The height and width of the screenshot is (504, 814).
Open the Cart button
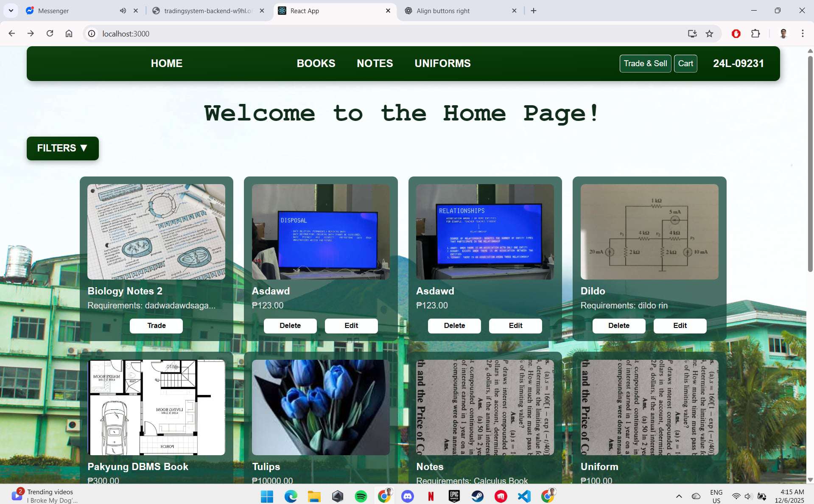pyautogui.click(x=685, y=63)
